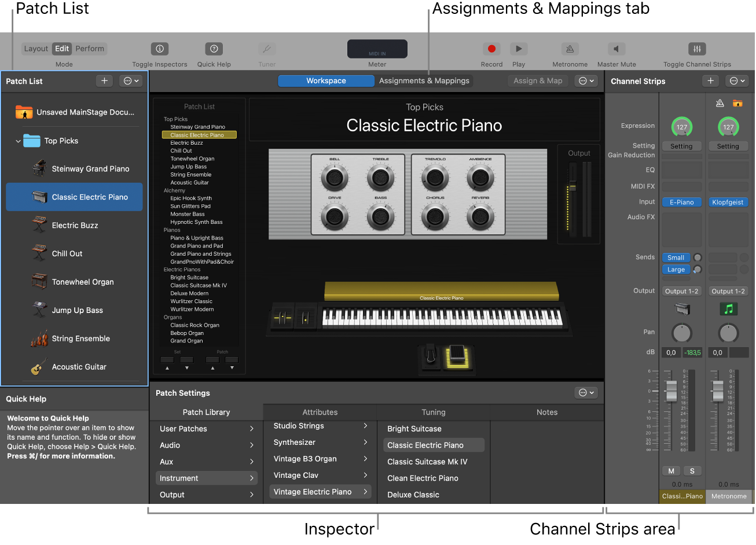The image size is (756, 545).
Task: Select Classic Suitcase Mk IV in the Tuning list
Action: click(x=427, y=461)
